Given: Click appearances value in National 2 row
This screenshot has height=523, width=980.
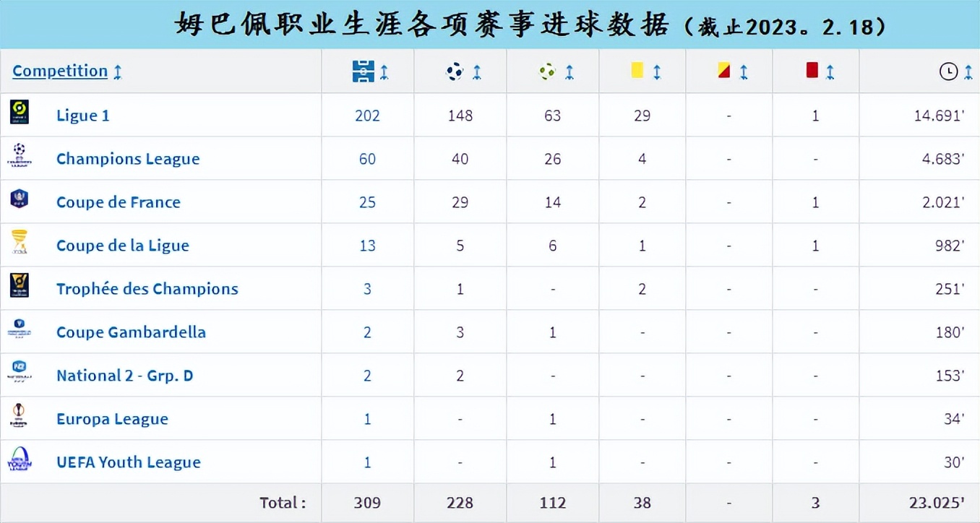Looking at the screenshot, I should click(367, 376).
